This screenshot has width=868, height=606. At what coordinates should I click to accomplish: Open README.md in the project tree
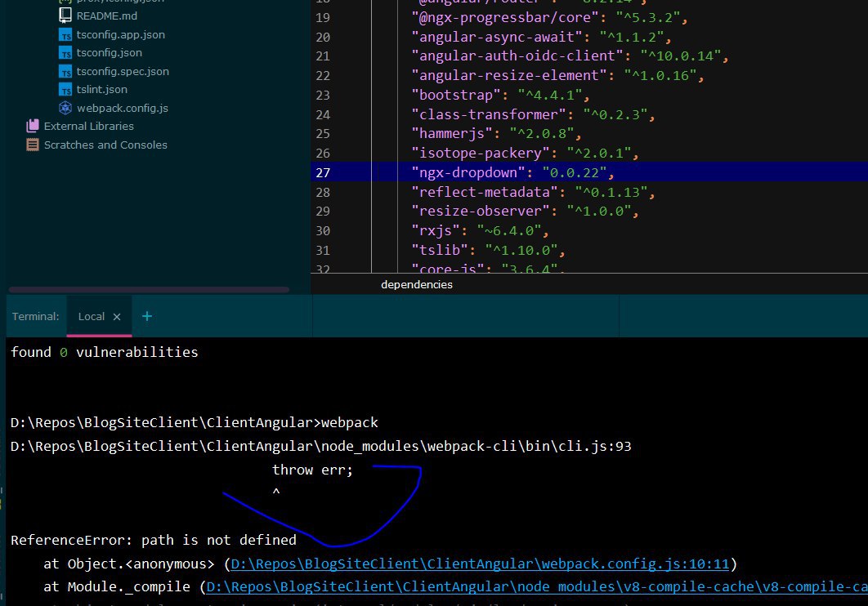pos(107,16)
